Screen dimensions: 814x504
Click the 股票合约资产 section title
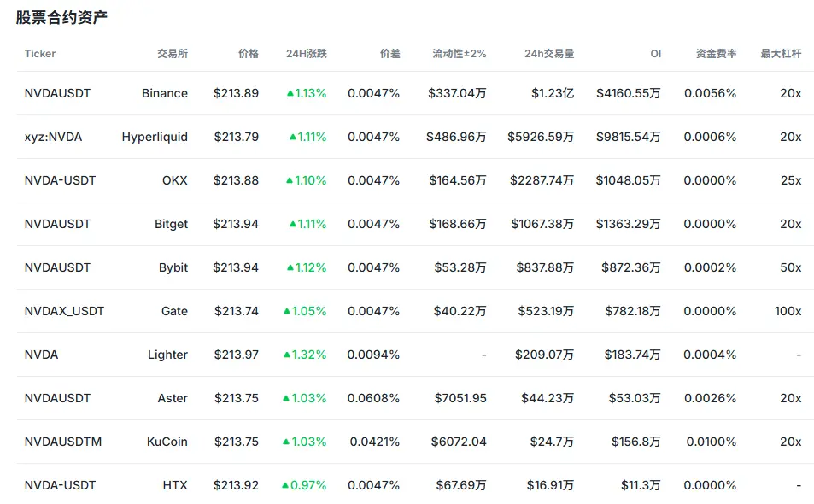[61, 17]
